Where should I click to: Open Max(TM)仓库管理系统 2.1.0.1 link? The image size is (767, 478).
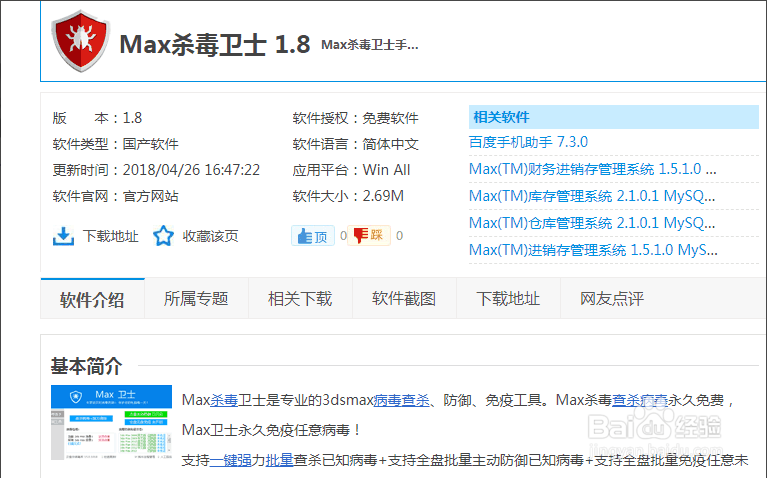point(592,223)
